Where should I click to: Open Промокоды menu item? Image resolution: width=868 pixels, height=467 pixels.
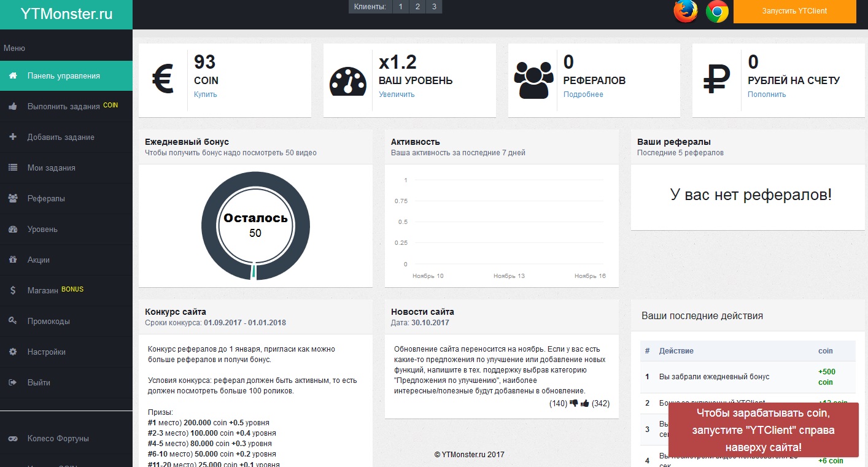point(66,322)
